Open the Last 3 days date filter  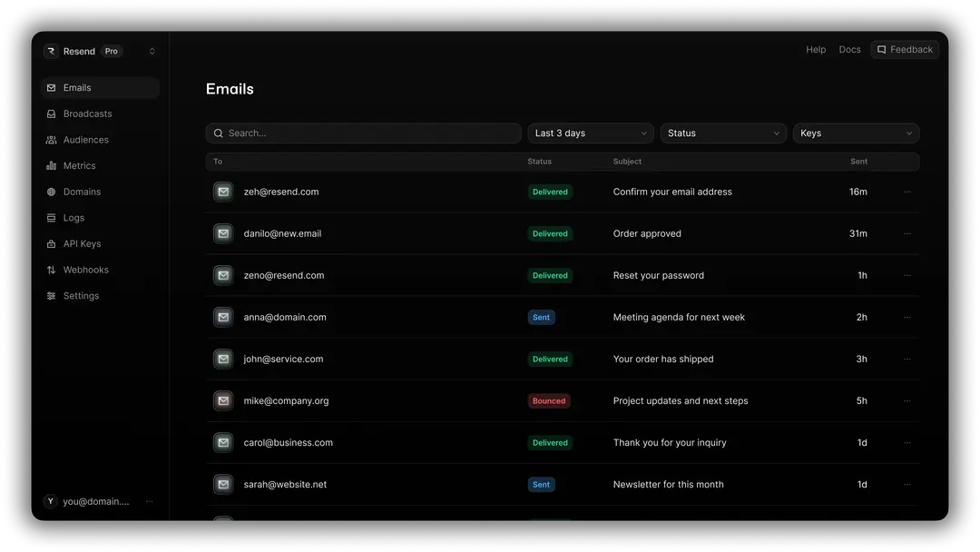tap(590, 133)
